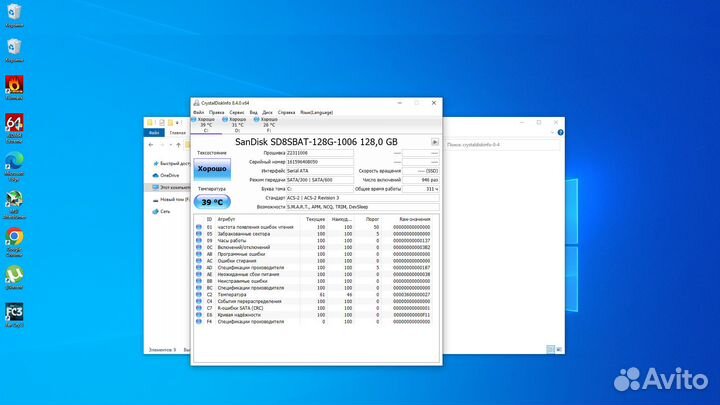
Task: Click status icon for attribute F4
Action: click(199, 321)
